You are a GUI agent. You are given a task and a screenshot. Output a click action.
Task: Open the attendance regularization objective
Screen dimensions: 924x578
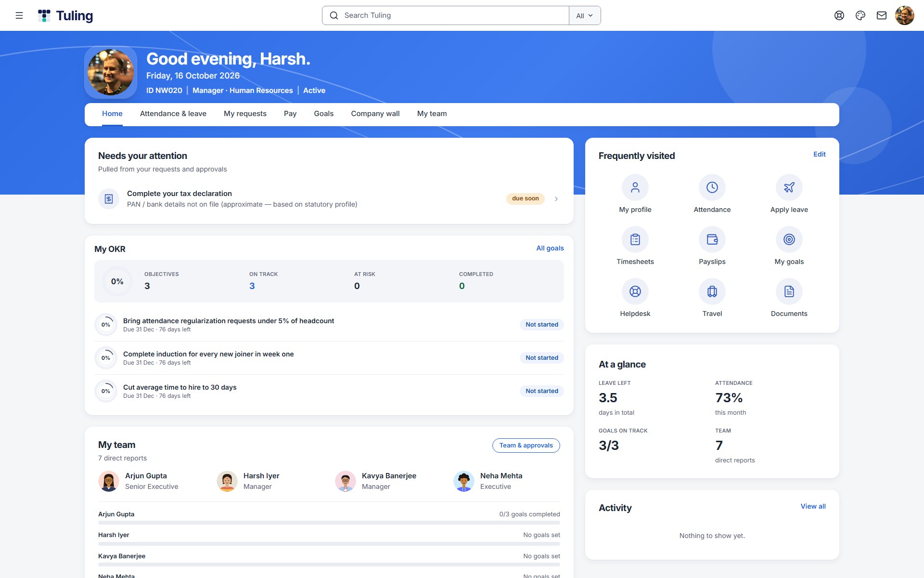(329, 325)
